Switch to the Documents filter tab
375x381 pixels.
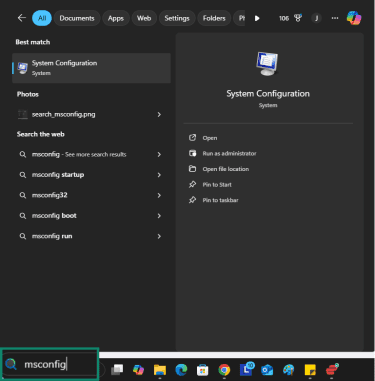coord(77,18)
